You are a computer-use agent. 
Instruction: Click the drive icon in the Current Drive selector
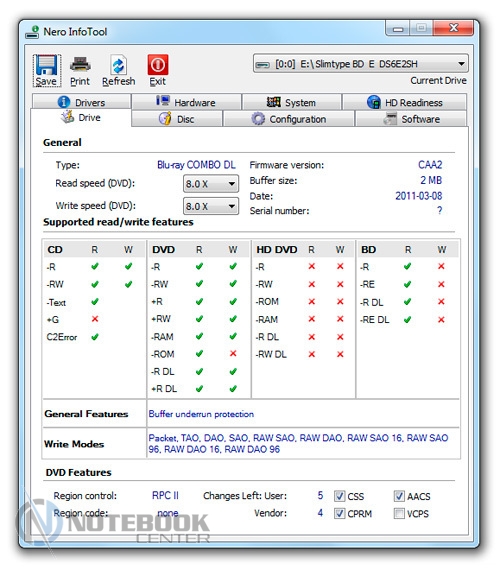(x=263, y=65)
